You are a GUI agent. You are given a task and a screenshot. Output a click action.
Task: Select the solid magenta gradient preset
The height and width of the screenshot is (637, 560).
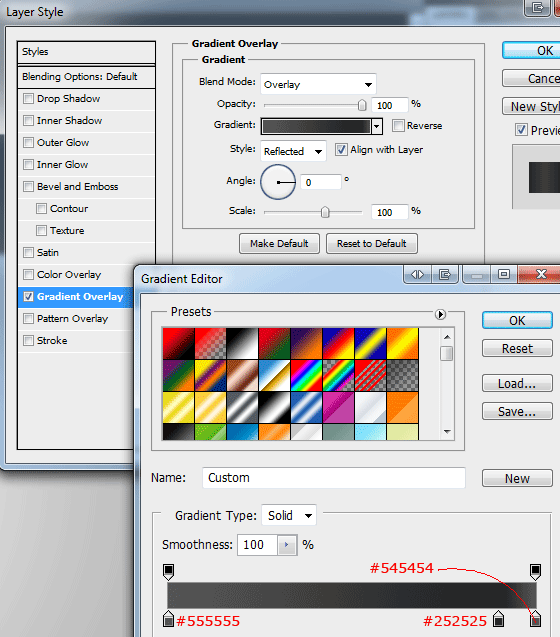[338, 407]
